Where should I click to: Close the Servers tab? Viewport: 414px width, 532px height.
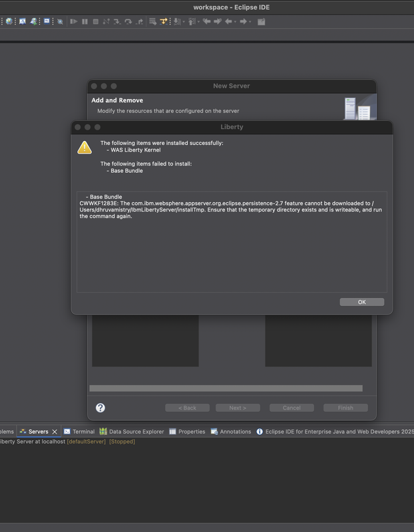[x=55, y=432]
